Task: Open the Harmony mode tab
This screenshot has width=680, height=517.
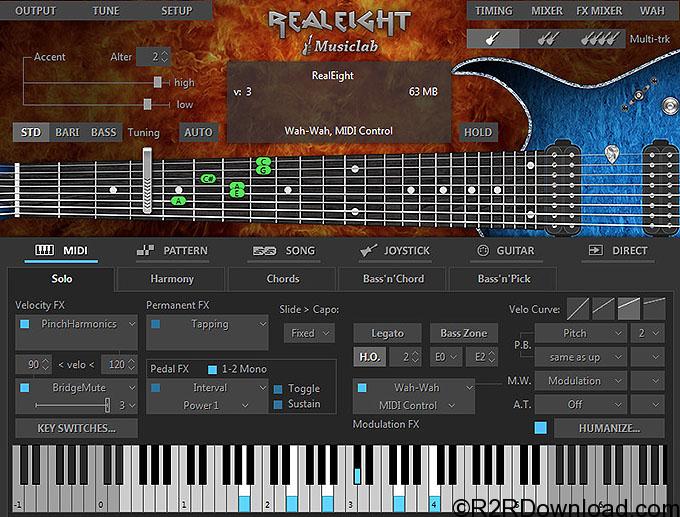Action: click(x=172, y=279)
